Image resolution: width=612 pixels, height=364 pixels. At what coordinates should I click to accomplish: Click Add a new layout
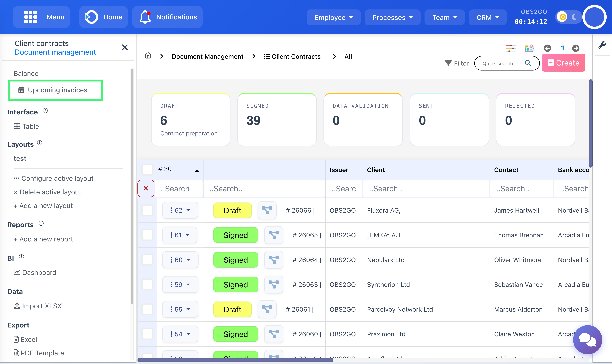[43, 206]
